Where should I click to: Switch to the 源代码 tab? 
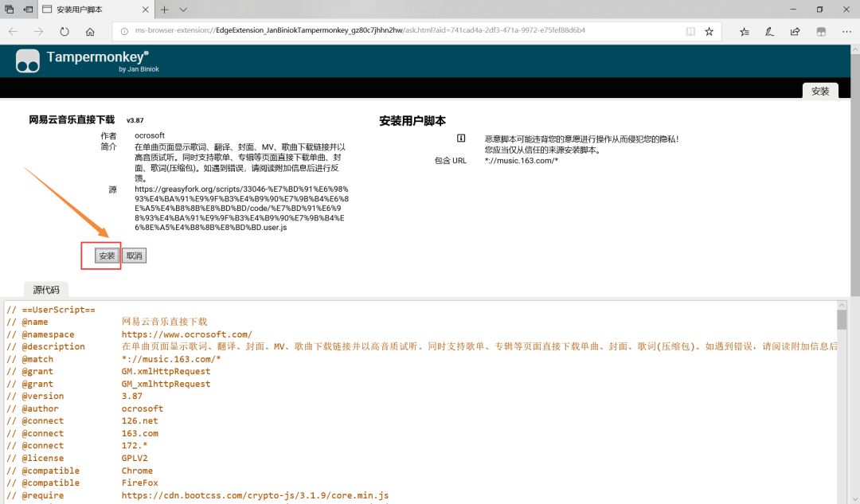point(46,290)
